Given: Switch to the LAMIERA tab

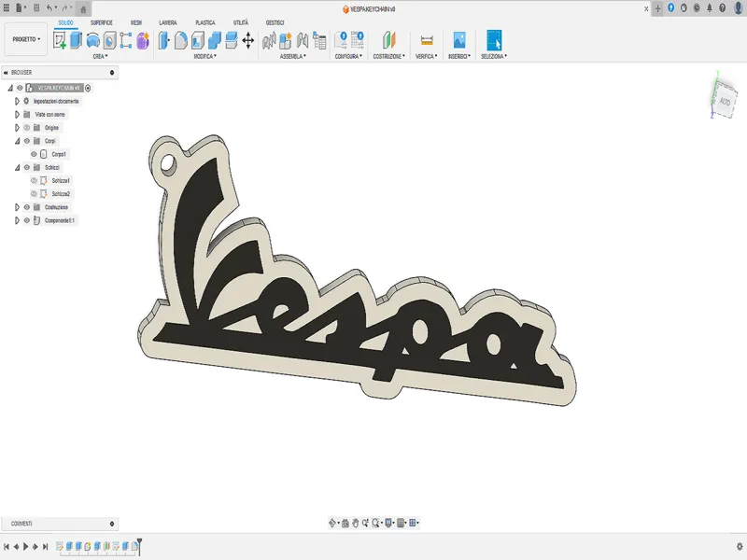Looking at the screenshot, I should click(x=168, y=22).
